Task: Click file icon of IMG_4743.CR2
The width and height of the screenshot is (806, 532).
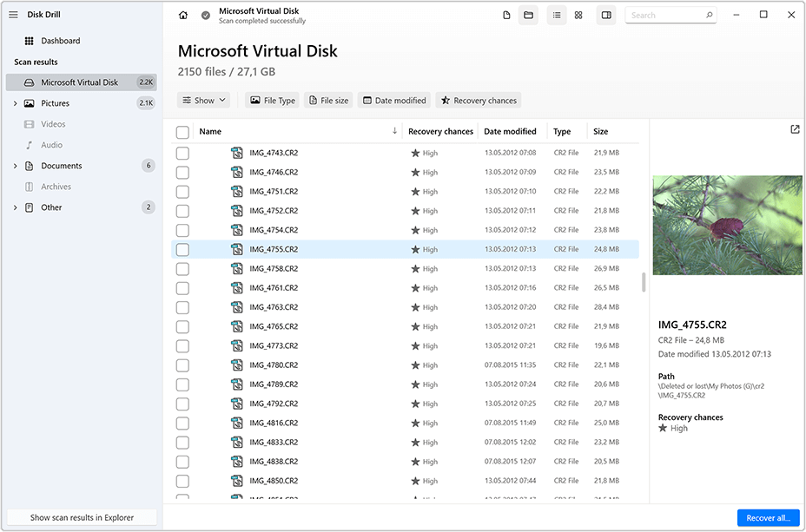Action: (237, 153)
